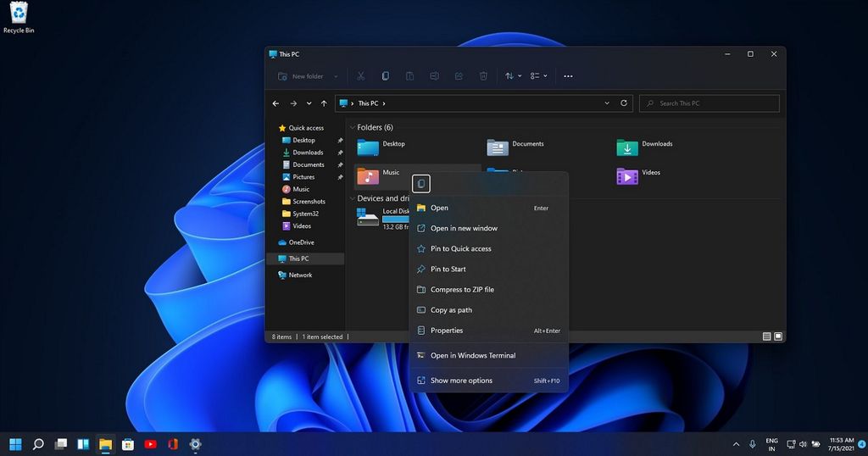The height and width of the screenshot is (456, 868).
Task: Switch to large icons view in the status bar
Action: pos(778,336)
